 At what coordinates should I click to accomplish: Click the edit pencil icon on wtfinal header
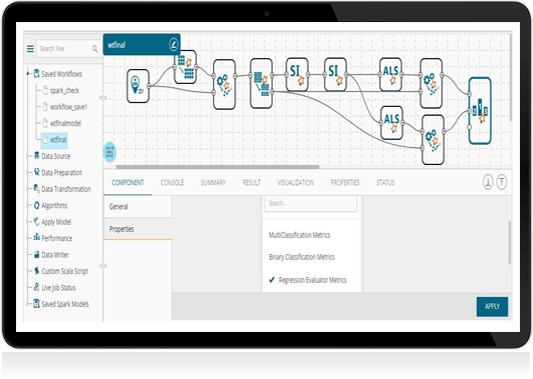(x=173, y=45)
